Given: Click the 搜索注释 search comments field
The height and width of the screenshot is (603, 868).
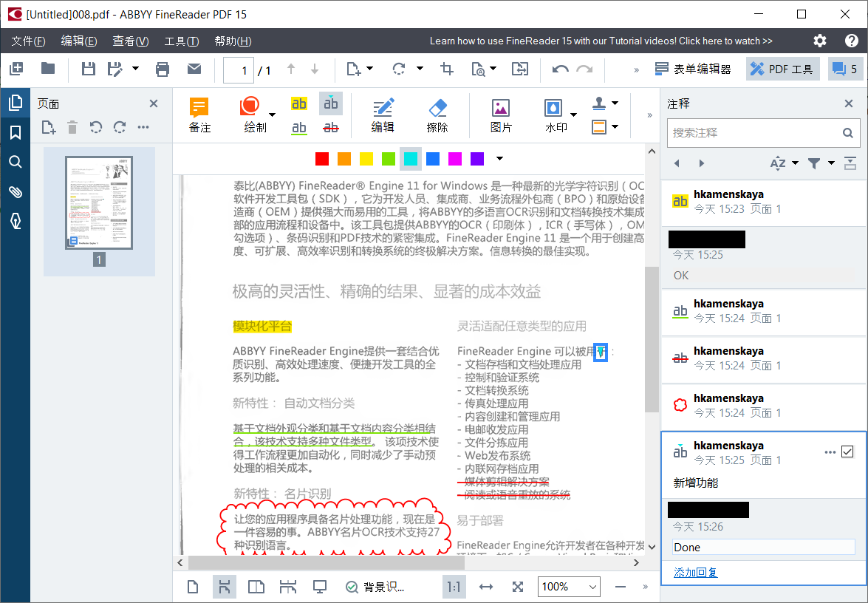Looking at the screenshot, I should 753,133.
